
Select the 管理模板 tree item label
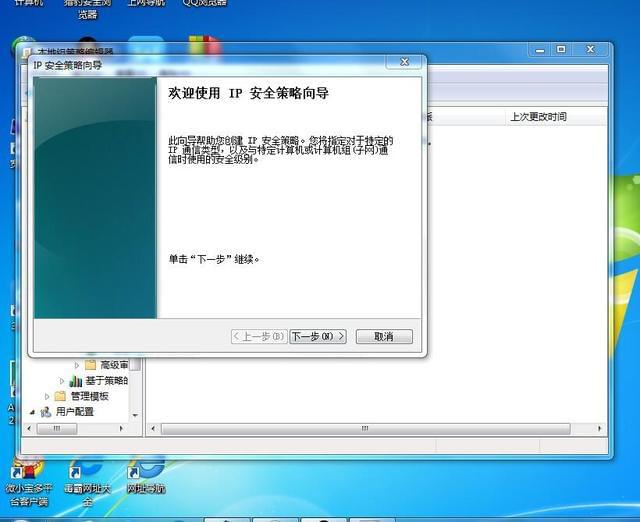pyautogui.click(x=89, y=396)
